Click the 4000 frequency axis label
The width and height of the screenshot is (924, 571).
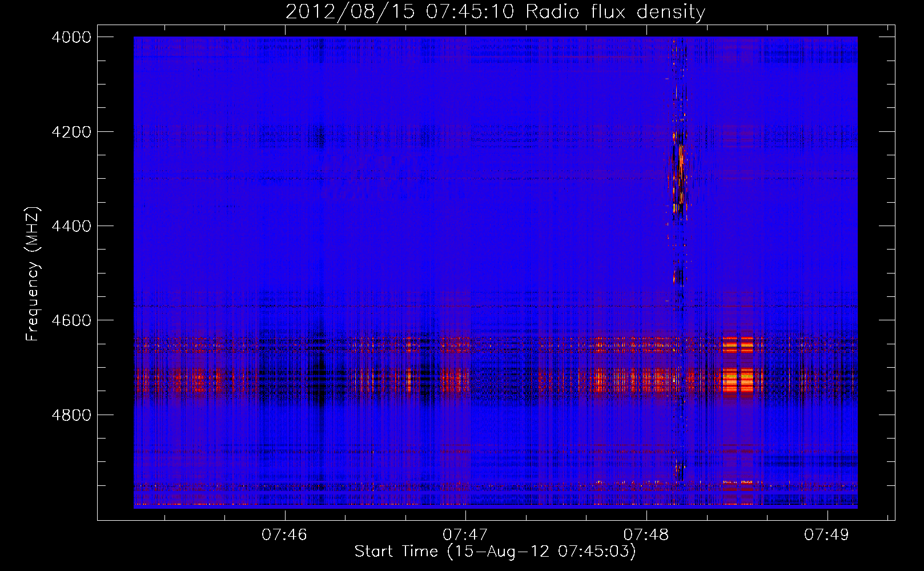71,37
